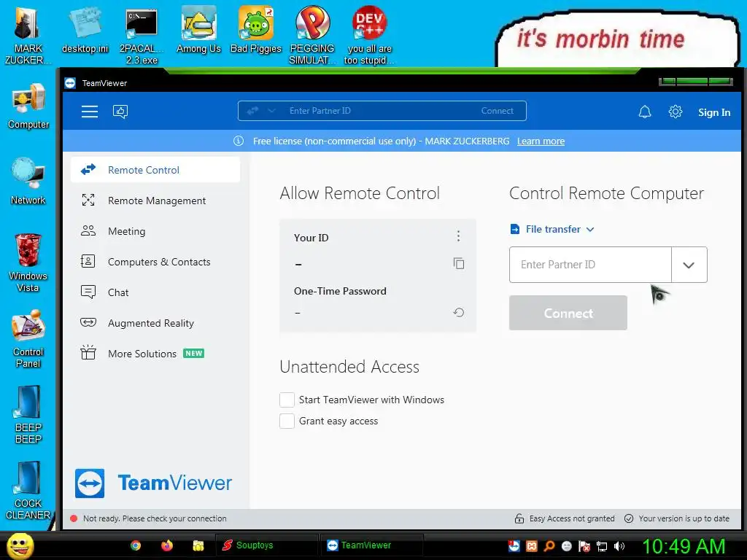The height and width of the screenshot is (560, 747).
Task: Expand the partner ID history dropdown arrow
Action: coord(689,265)
